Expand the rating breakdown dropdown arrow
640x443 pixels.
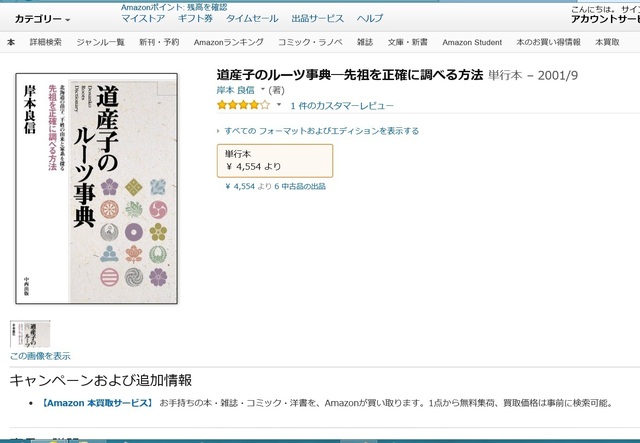coord(279,105)
